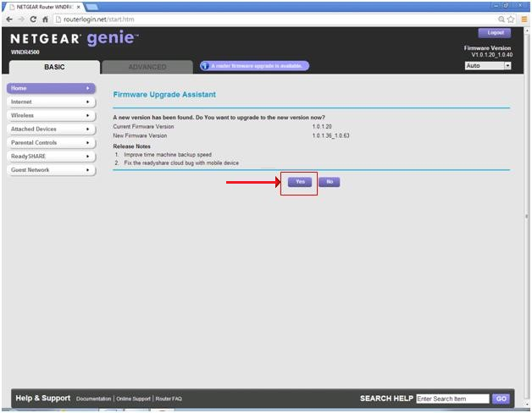
Task: Click the routerlogin.net address bar
Action: coord(274,19)
